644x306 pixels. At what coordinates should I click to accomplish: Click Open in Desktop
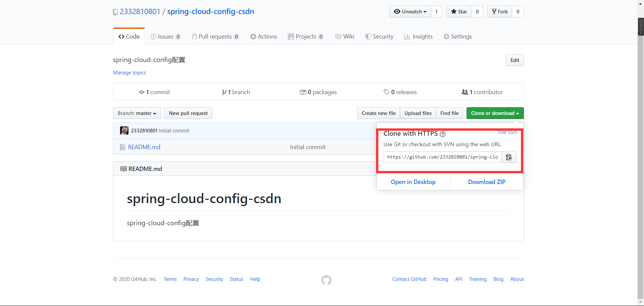(x=413, y=182)
